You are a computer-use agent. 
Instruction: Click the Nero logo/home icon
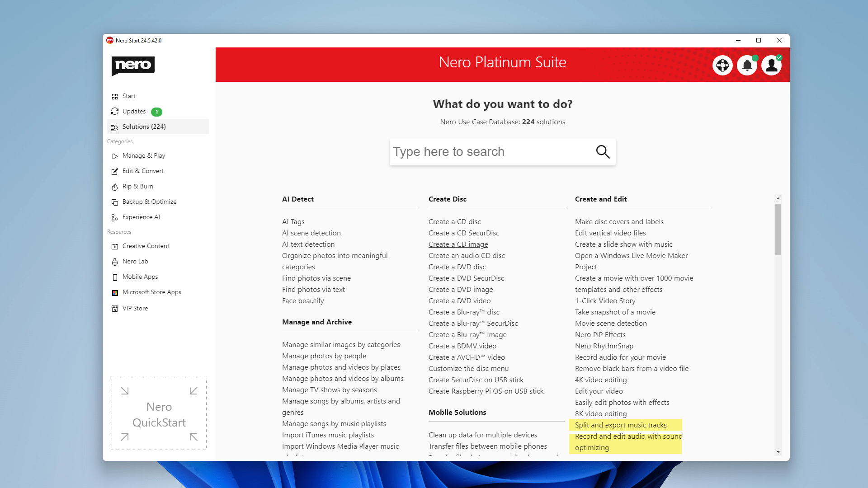133,66
